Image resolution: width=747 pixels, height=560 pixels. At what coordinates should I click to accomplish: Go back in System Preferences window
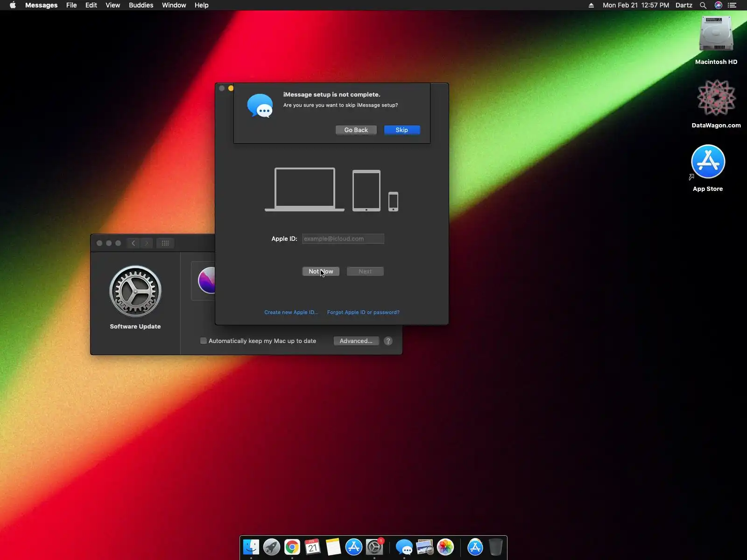pyautogui.click(x=134, y=243)
